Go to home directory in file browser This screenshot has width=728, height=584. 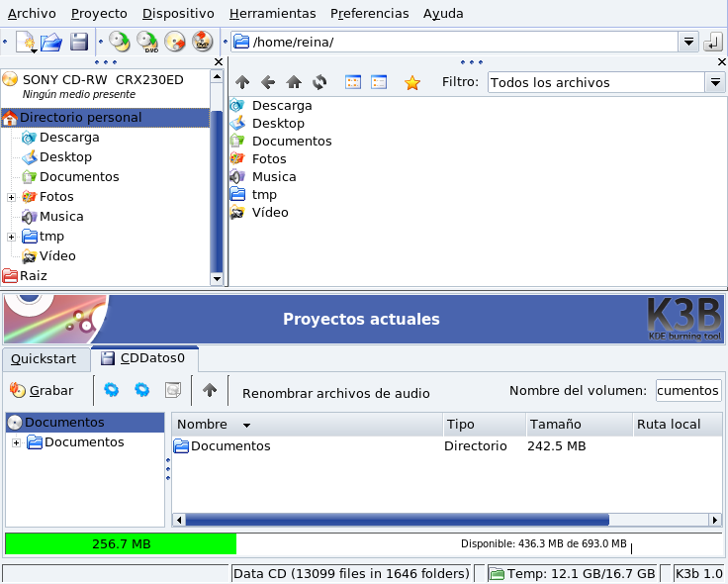(x=294, y=83)
